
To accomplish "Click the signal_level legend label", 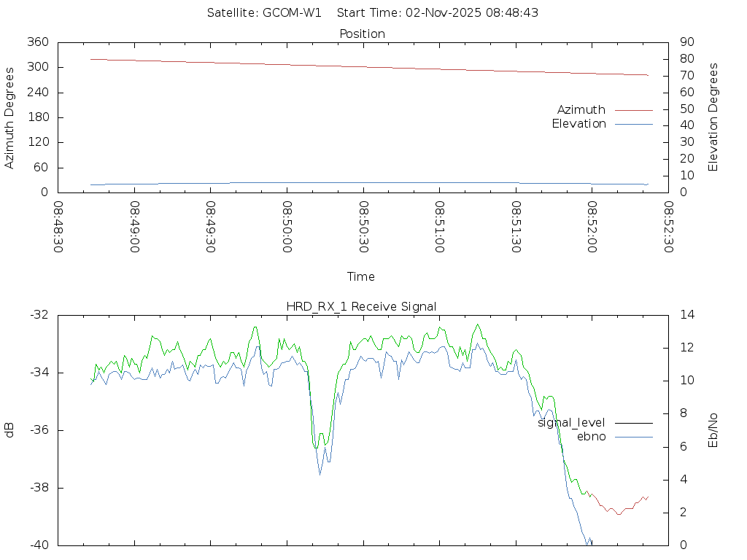I will pos(571,423).
